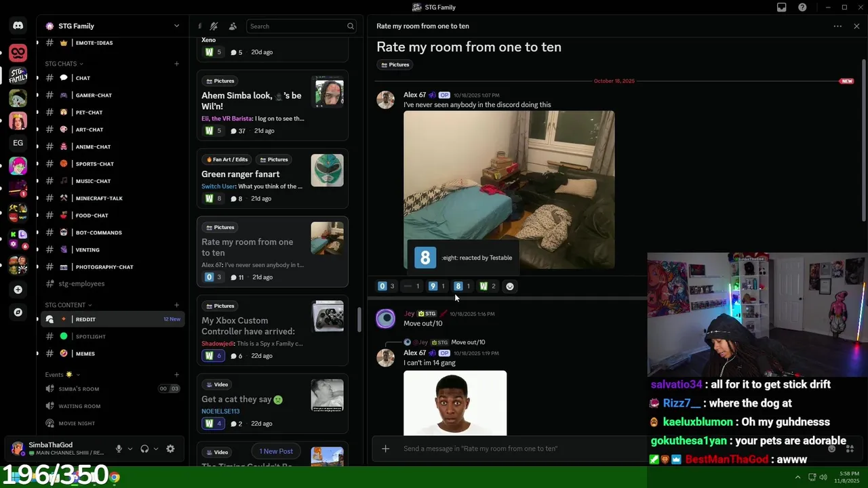
Task: Collapse the Events category
Action: tap(62, 375)
